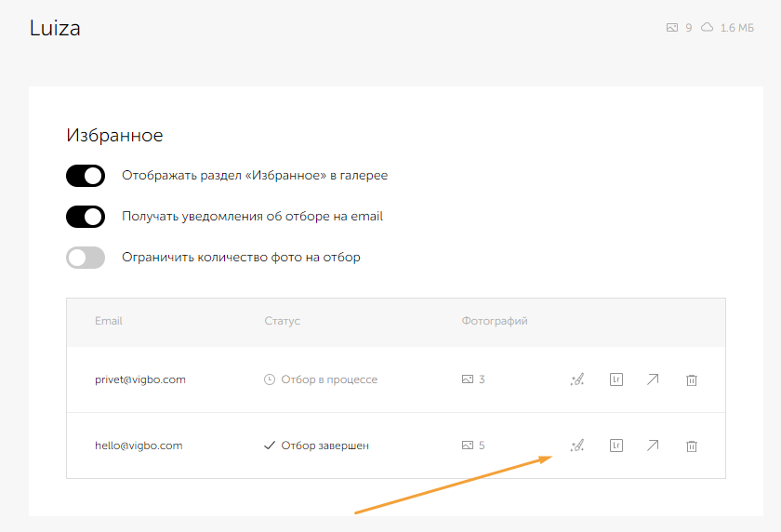Image resolution: width=781 pixels, height=532 pixels.
Task: Click retouch brush icon for hello@vigbo.com
Action: point(577,446)
